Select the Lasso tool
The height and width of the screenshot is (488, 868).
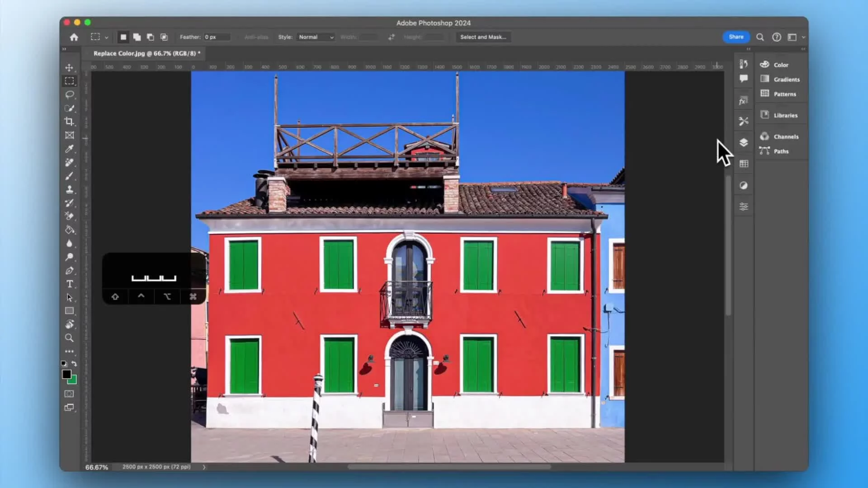coord(69,94)
